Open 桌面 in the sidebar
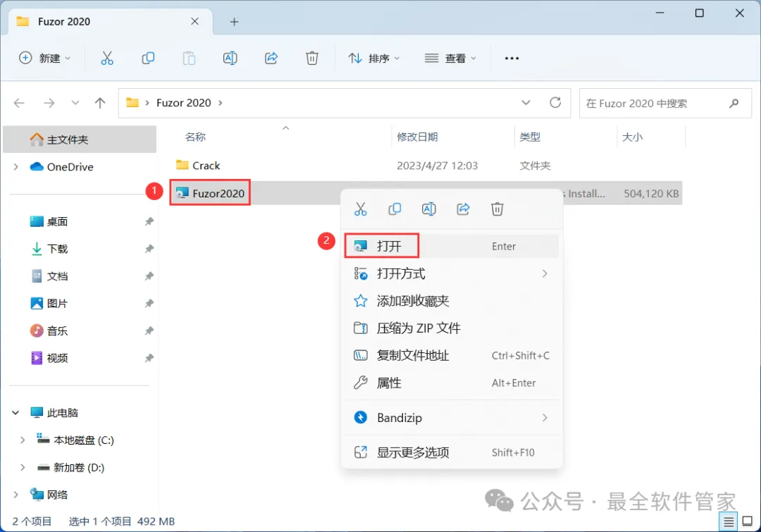This screenshot has height=532, width=761. point(57,221)
